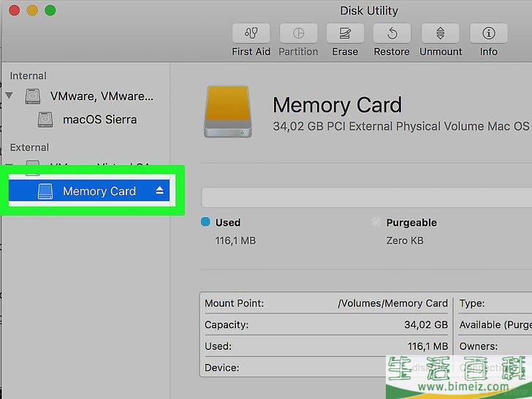Click the Available (Purgeable) row label
This screenshot has width=532, height=399.
495,325
